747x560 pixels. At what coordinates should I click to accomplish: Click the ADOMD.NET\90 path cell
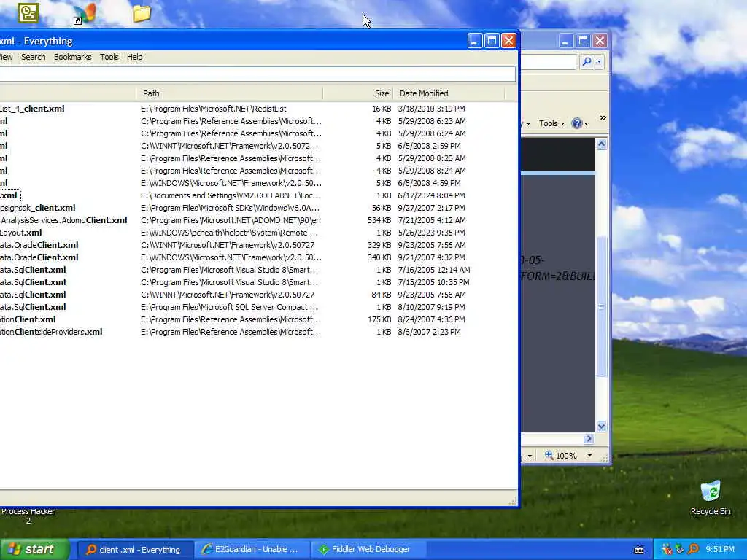(x=231, y=220)
